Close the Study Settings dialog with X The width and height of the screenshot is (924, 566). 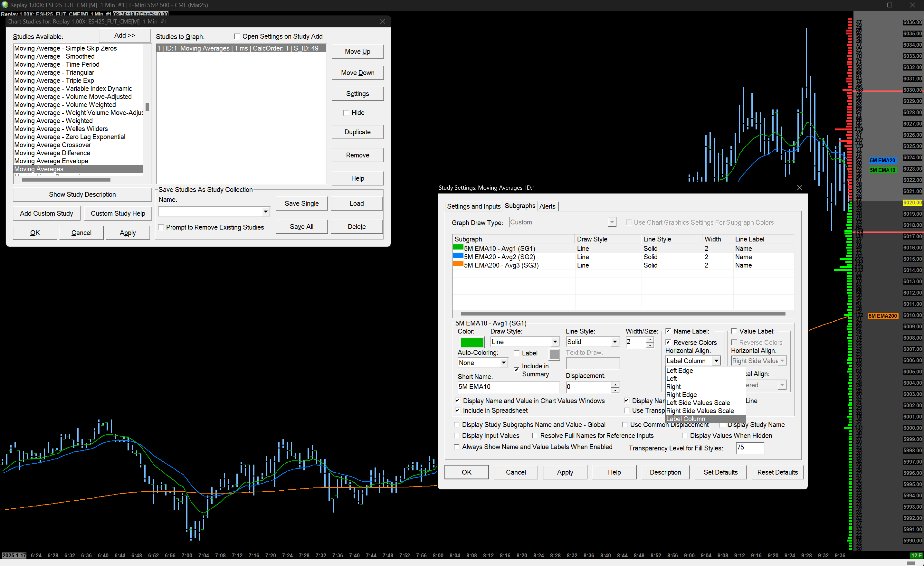coord(799,188)
